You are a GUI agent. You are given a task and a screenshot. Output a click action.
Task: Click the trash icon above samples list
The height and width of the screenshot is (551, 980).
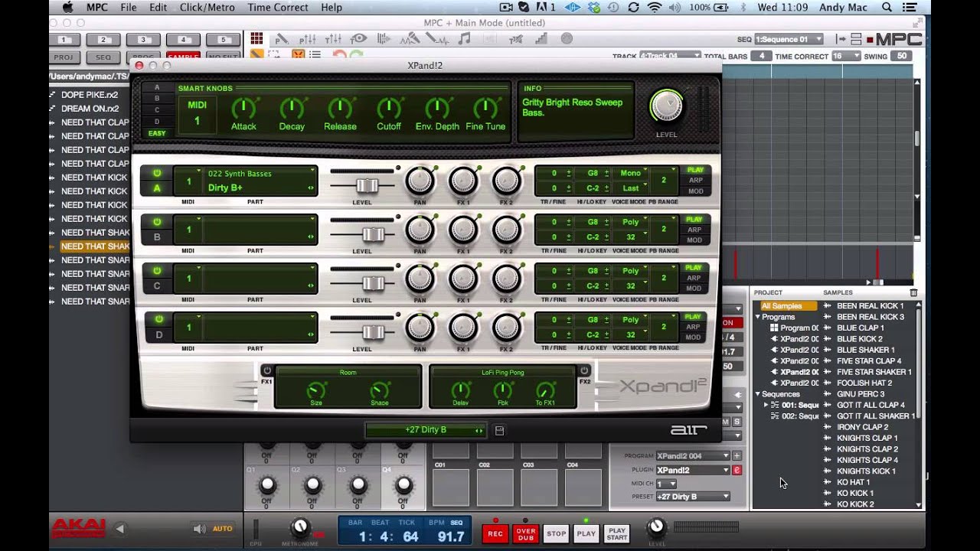point(913,292)
